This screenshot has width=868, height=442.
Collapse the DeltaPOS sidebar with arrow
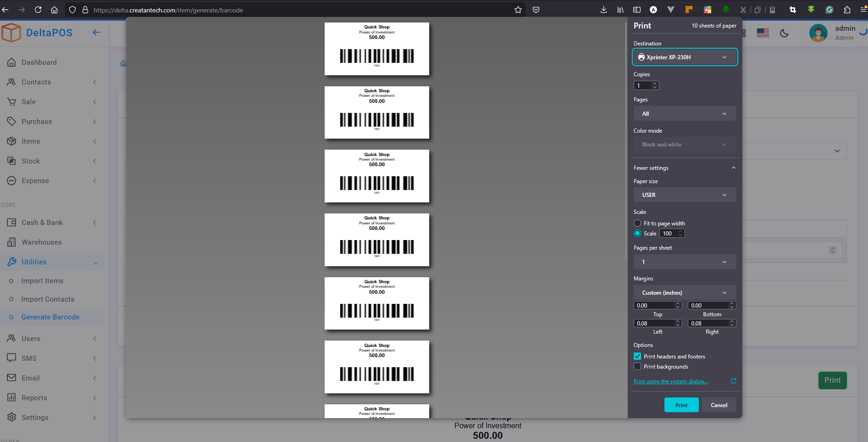96,32
